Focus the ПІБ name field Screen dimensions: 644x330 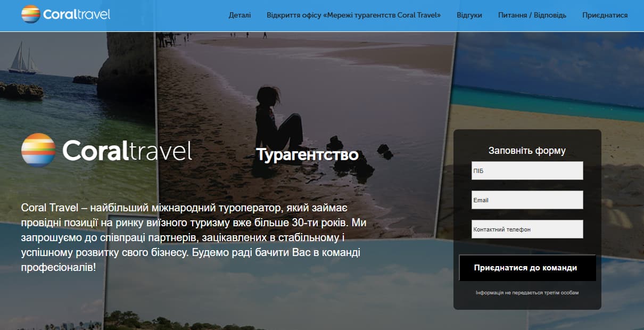(527, 171)
